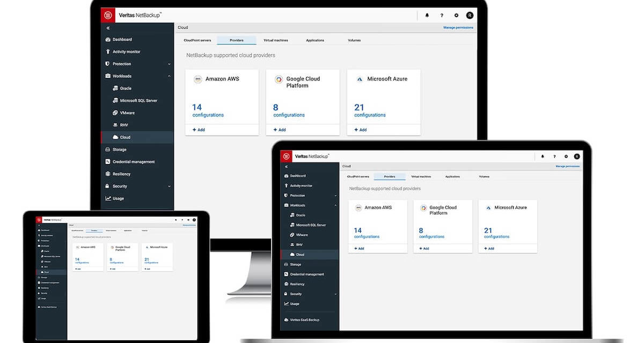Image resolution: width=644 pixels, height=343 pixels.
Task: Collapse the sidebar on the monitor screen
Action: tap(108, 28)
